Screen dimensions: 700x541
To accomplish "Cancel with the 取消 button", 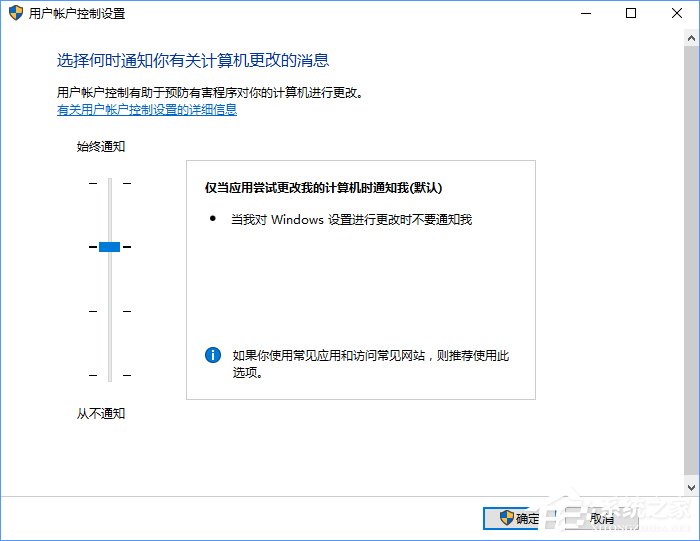I will 602,518.
